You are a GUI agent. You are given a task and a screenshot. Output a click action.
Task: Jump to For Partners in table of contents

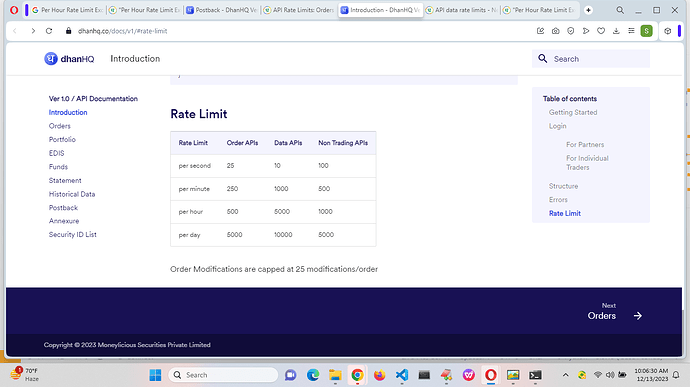[x=585, y=144]
